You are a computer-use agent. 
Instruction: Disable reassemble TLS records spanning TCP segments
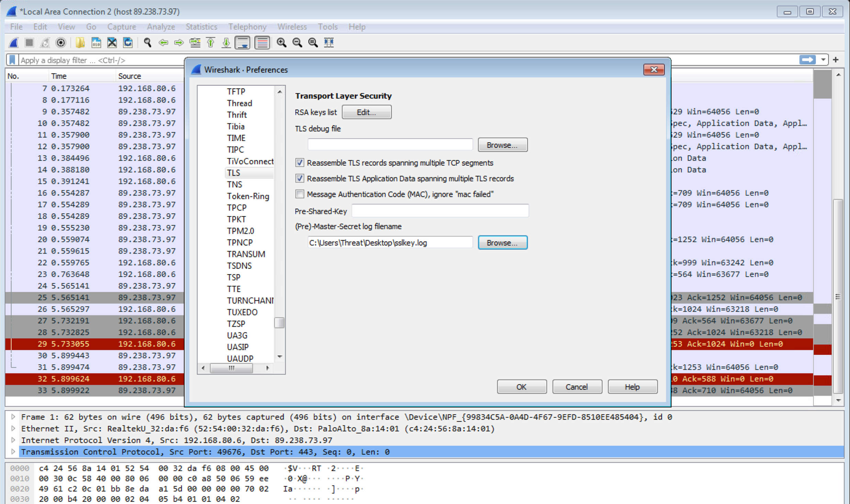pyautogui.click(x=299, y=163)
